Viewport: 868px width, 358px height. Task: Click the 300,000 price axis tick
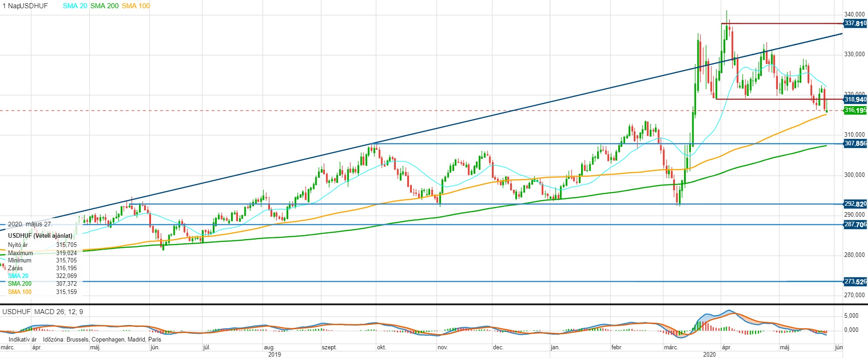(854, 175)
